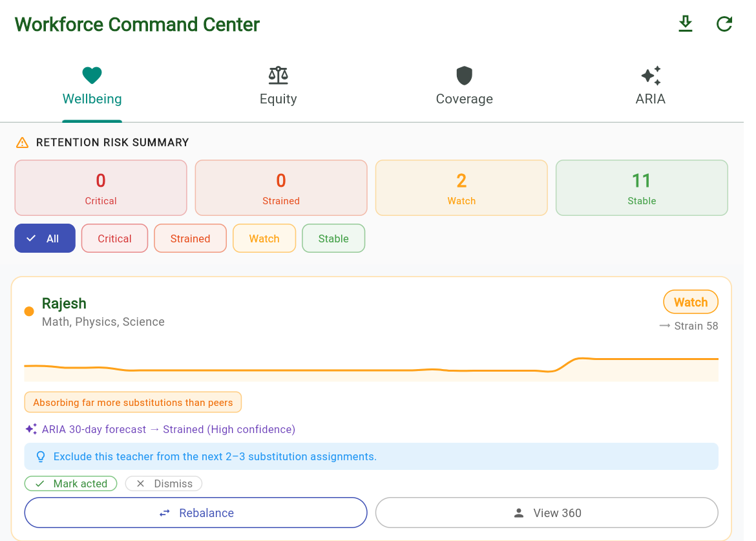Click the ARIA 30-day forecast Strained text
Viewport: 756px width, 541px height.
168,429
